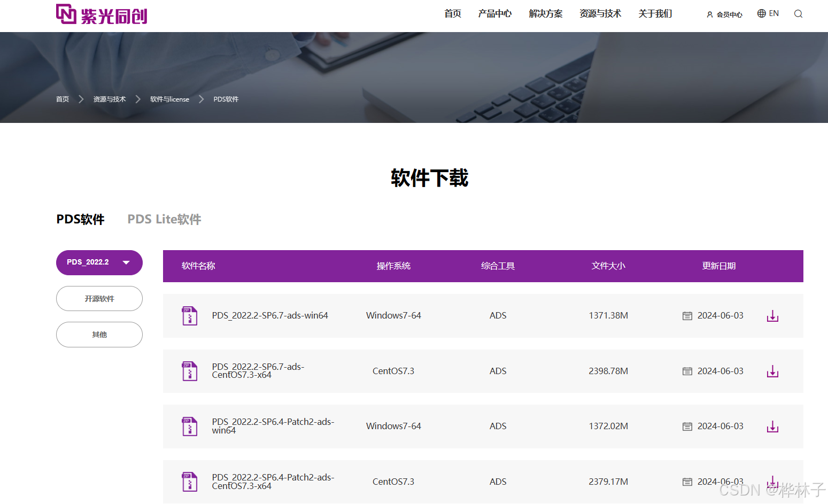Click 文件大小 column header

(608, 266)
